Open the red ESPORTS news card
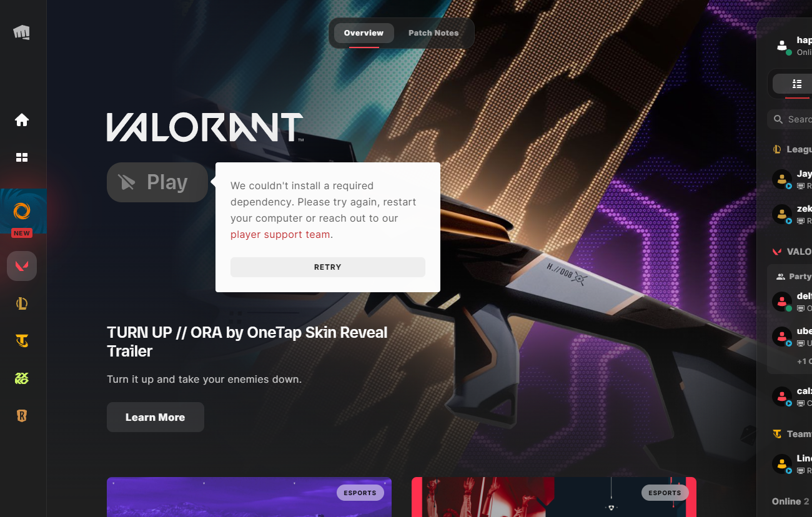Viewport: 812px width, 517px height. 554,497
